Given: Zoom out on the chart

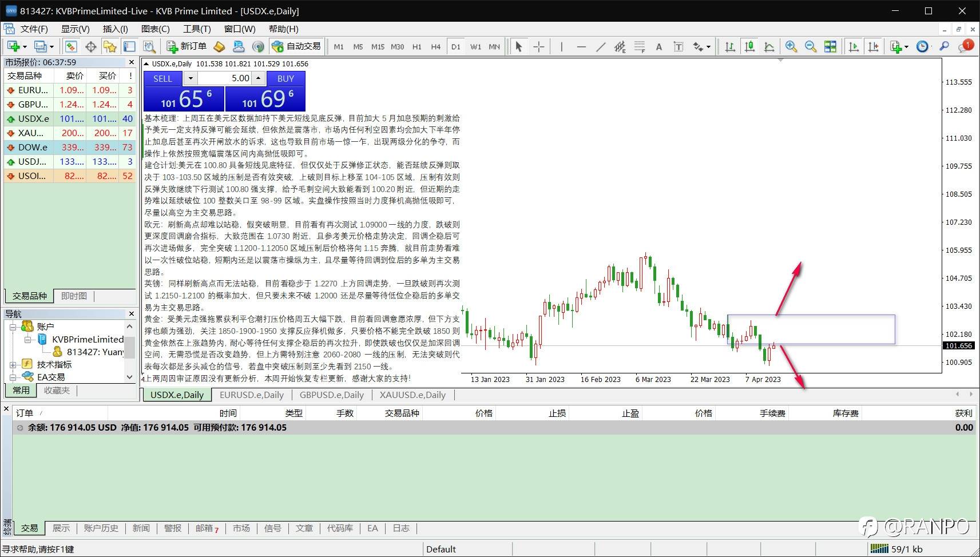Looking at the screenshot, I should (x=811, y=46).
